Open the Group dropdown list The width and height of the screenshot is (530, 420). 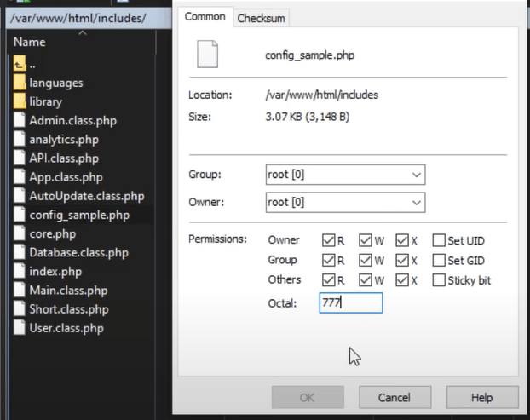coord(417,175)
